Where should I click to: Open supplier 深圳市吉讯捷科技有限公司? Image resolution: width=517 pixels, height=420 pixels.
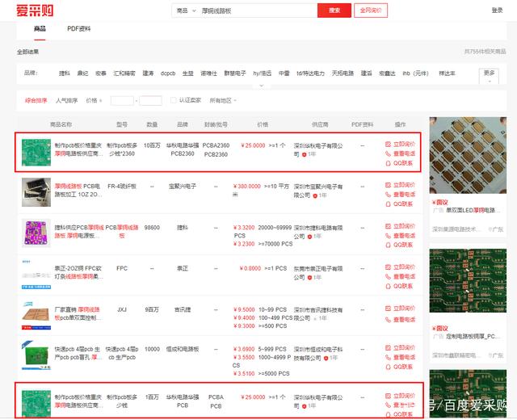(317, 314)
